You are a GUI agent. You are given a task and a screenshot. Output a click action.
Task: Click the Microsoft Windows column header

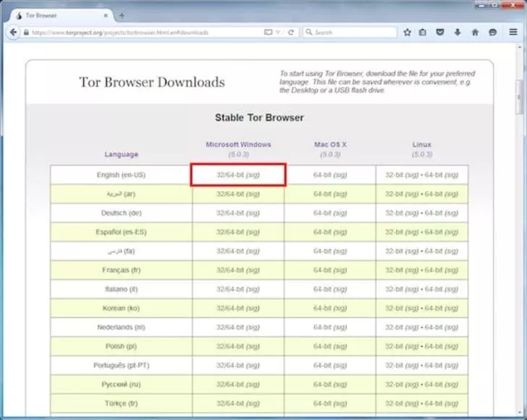pos(238,145)
